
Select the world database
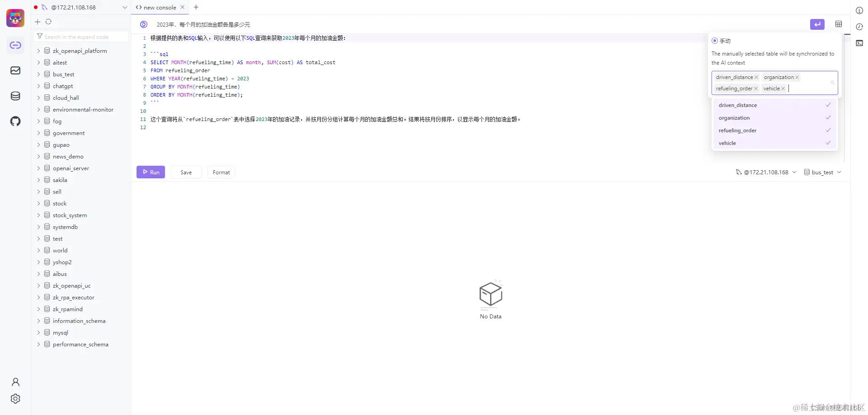tap(60, 250)
